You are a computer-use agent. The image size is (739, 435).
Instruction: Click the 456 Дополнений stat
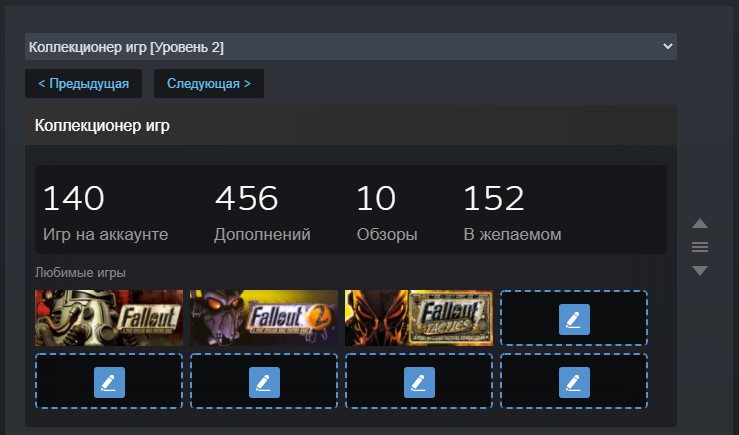(x=263, y=213)
